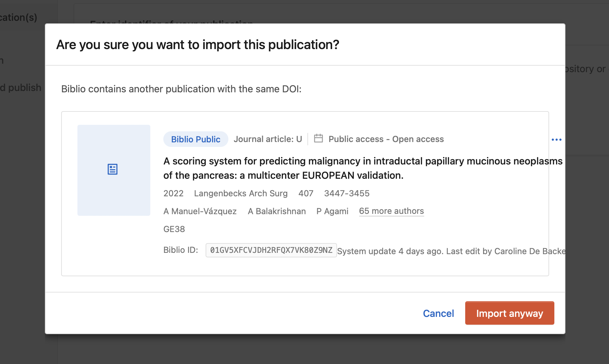609x364 pixels.
Task: Select the open access indicator label
Action: [386, 139]
